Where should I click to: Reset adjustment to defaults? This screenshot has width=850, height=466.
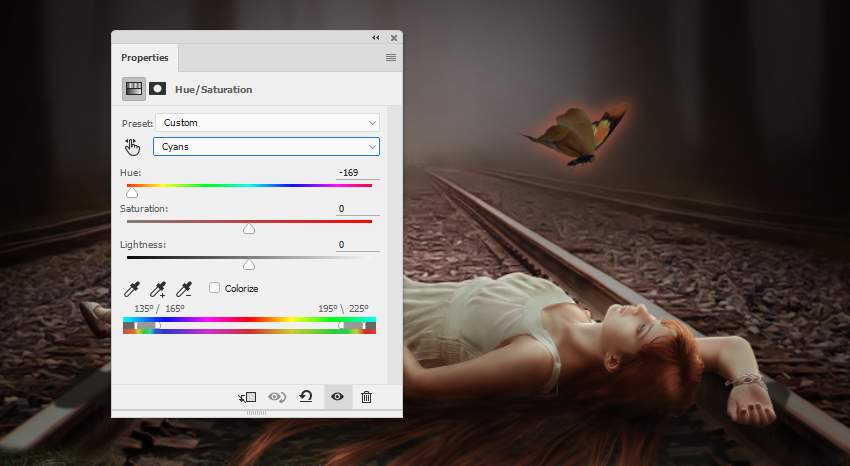(x=307, y=397)
